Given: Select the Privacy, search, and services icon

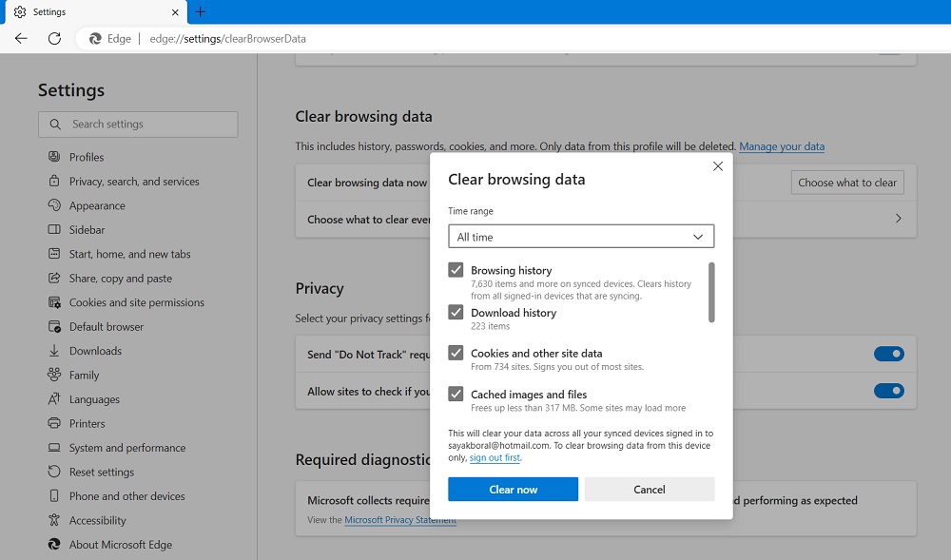Looking at the screenshot, I should click(x=55, y=181).
